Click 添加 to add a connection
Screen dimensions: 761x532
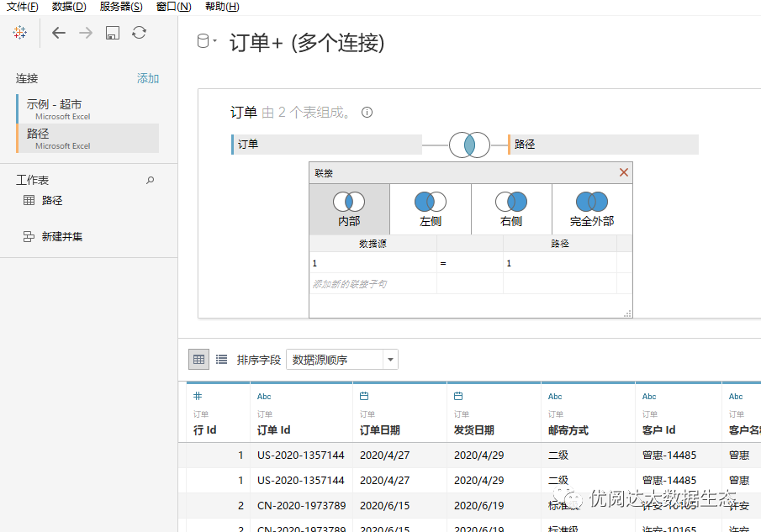tap(147, 78)
